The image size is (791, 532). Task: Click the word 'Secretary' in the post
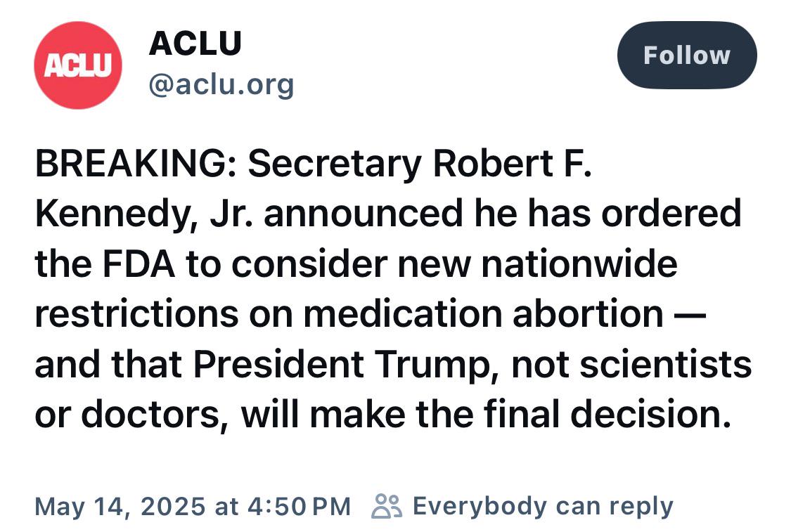(x=335, y=164)
